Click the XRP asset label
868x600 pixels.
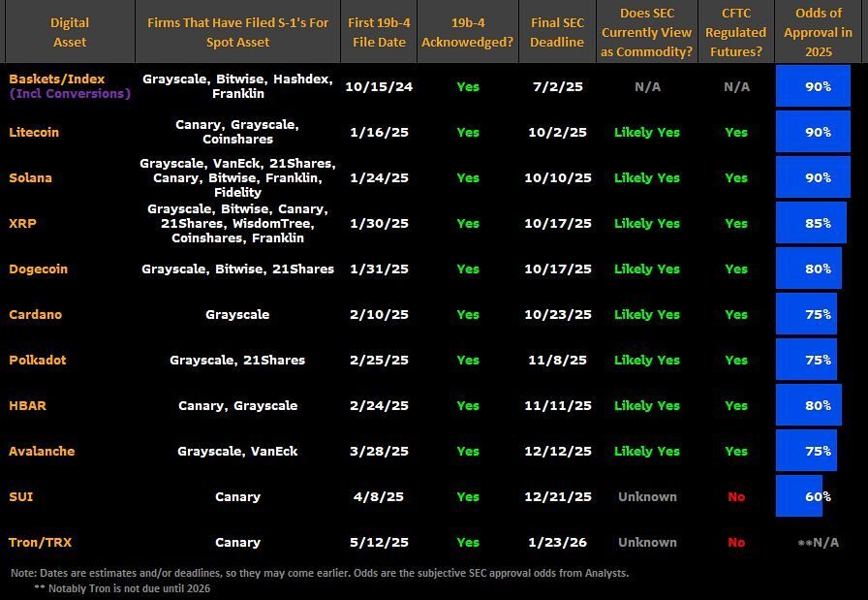coord(27,223)
